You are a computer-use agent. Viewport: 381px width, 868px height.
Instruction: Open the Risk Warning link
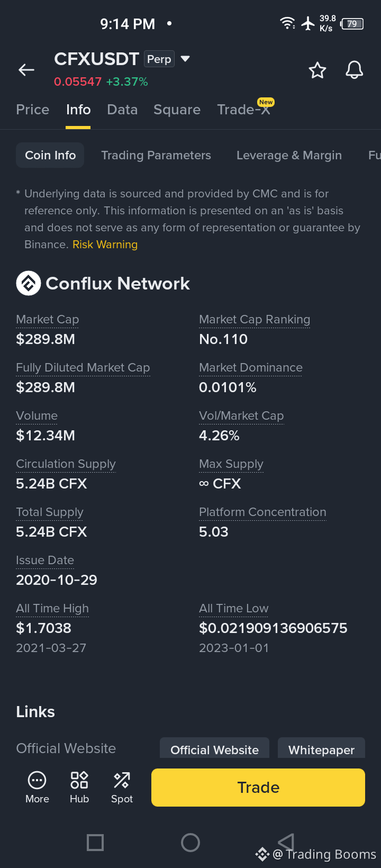(105, 245)
